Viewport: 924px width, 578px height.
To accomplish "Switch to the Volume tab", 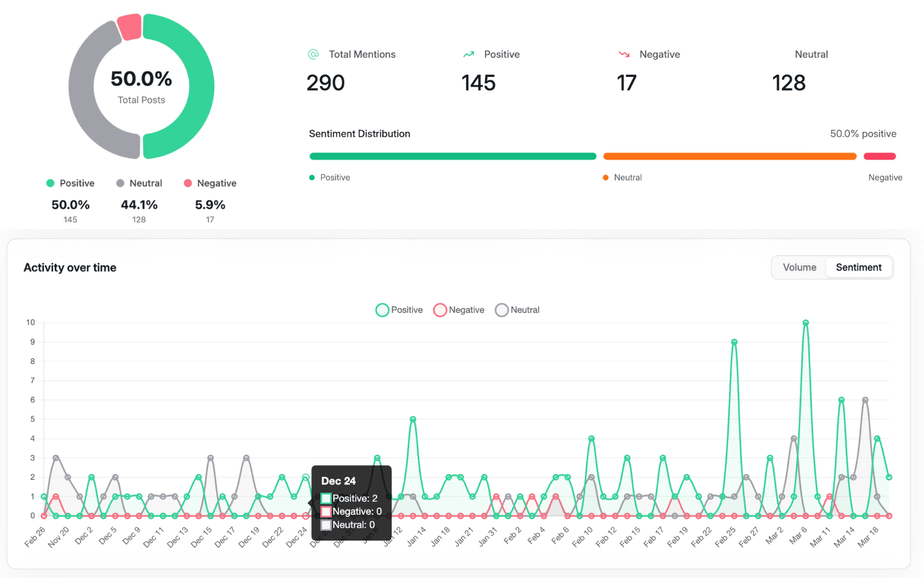I will tap(799, 267).
